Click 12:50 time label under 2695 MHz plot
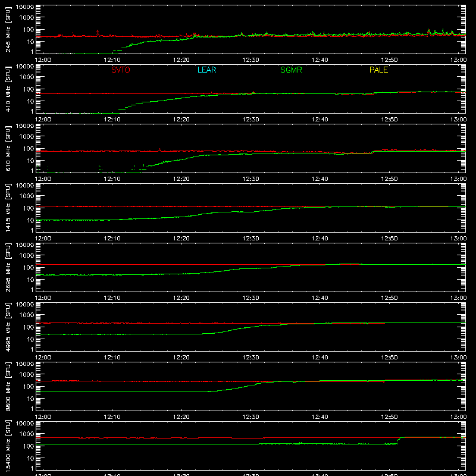This screenshot has width=476, height=476. pyautogui.click(x=389, y=298)
